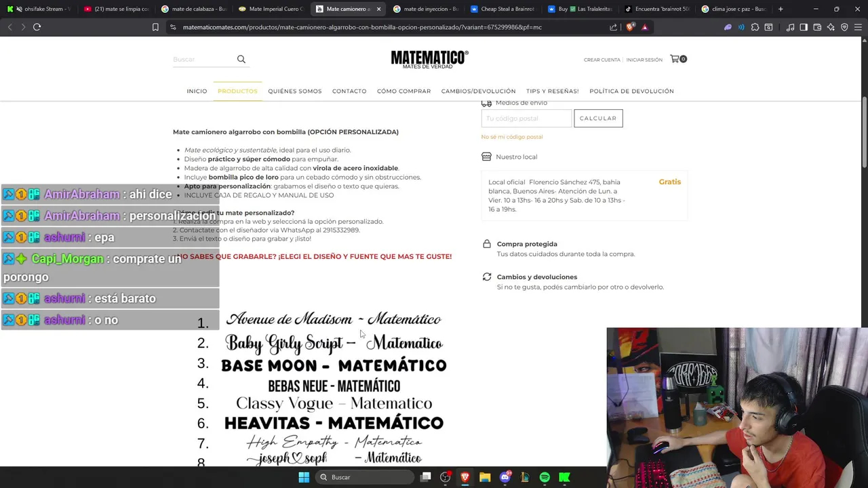The image size is (868, 488).
Task: Click the HEAVITAS - MATEMÁTICO font sample
Action: (334, 423)
